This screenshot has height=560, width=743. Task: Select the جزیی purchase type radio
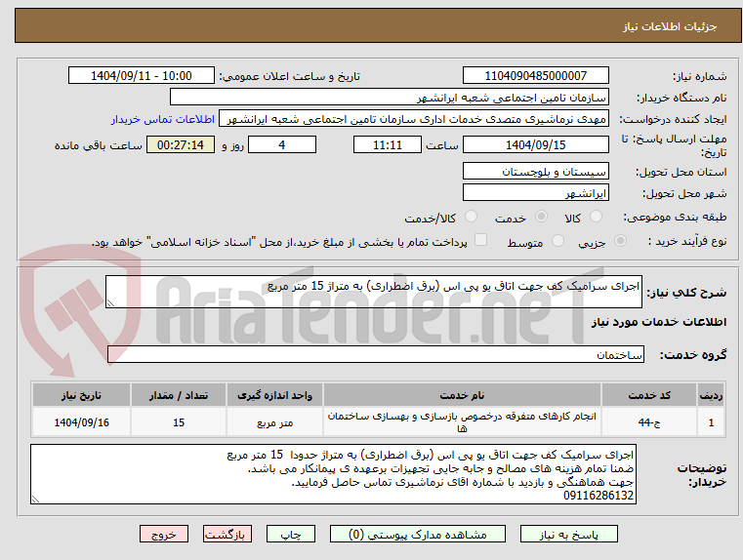[620, 241]
